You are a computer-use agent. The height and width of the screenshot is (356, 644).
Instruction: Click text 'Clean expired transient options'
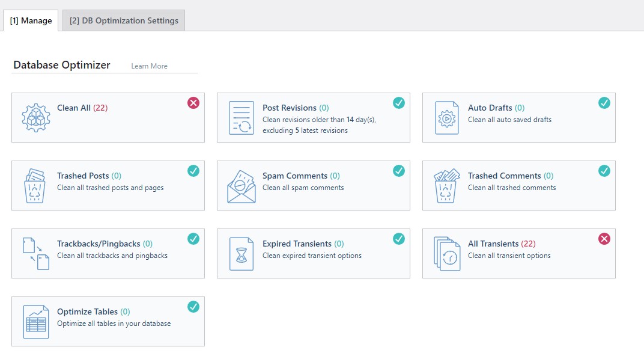(312, 256)
